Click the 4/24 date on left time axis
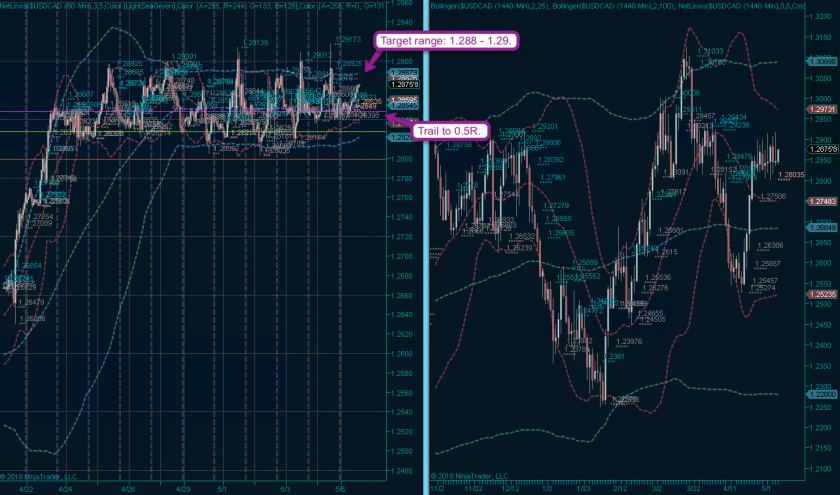The width and height of the screenshot is (840, 495). pyautogui.click(x=64, y=489)
